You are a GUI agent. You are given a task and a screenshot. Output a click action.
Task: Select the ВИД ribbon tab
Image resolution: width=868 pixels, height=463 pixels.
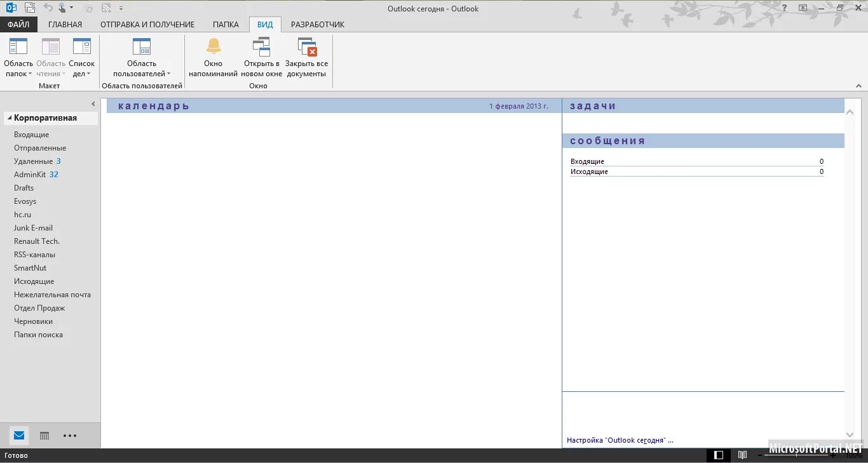tap(265, 25)
